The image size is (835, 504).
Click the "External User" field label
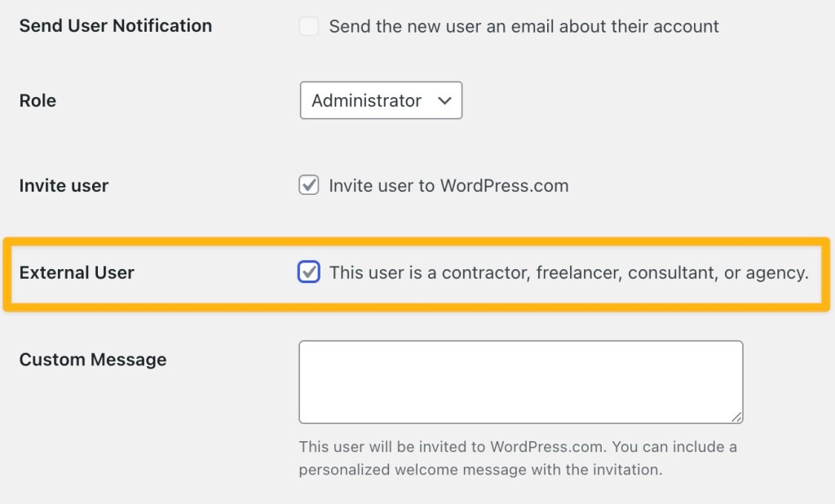[77, 272]
